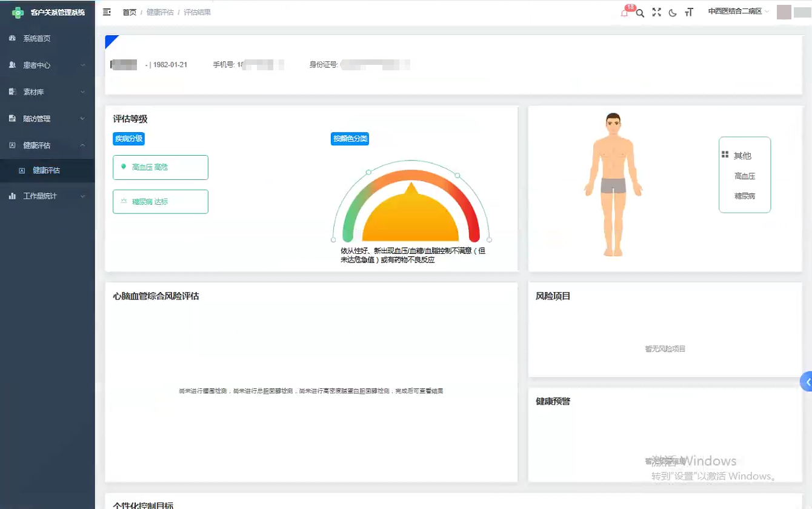
Task: Toggle fullscreen mode icon
Action: point(656,12)
